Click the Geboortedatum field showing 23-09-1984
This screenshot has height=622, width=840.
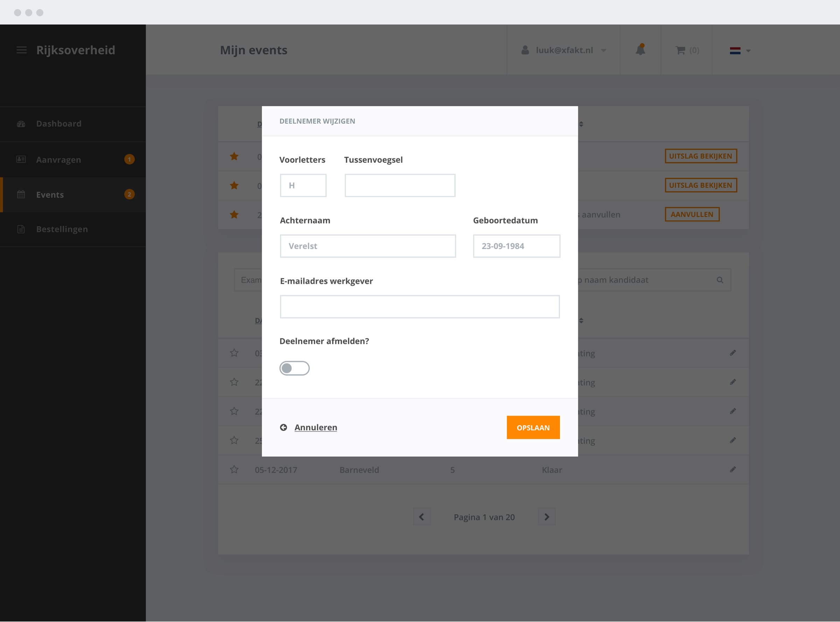click(517, 246)
